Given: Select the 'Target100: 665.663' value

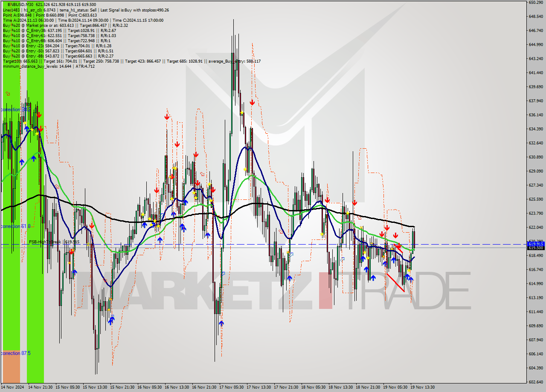Looking at the screenshot, I should point(20,61).
